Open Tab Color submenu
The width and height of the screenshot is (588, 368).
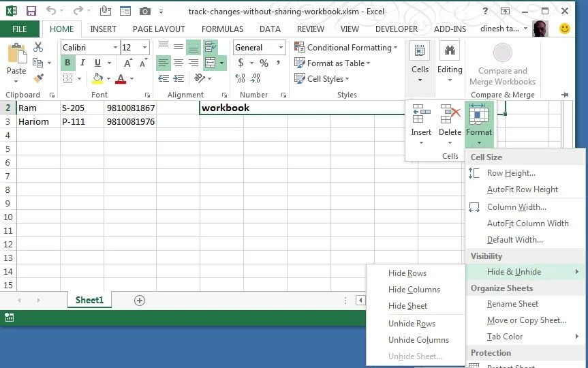[525, 337]
